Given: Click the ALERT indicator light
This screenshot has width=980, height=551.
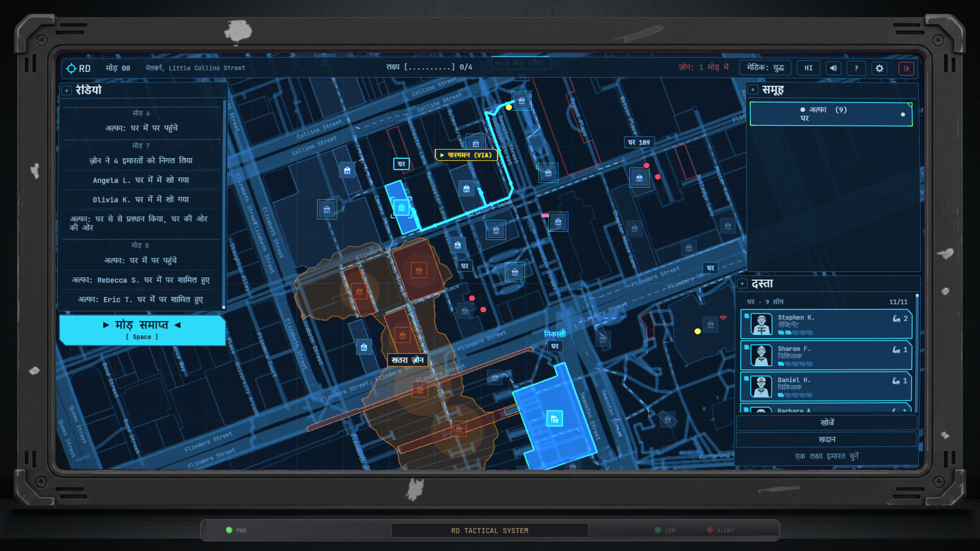Looking at the screenshot, I should [710, 530].
